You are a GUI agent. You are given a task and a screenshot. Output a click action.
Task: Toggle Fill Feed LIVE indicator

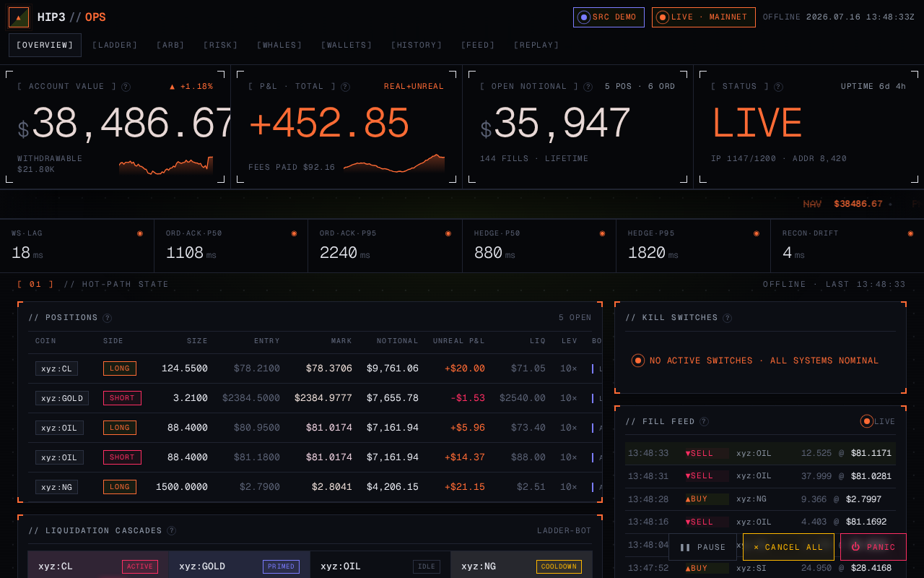tap(878, 421)
